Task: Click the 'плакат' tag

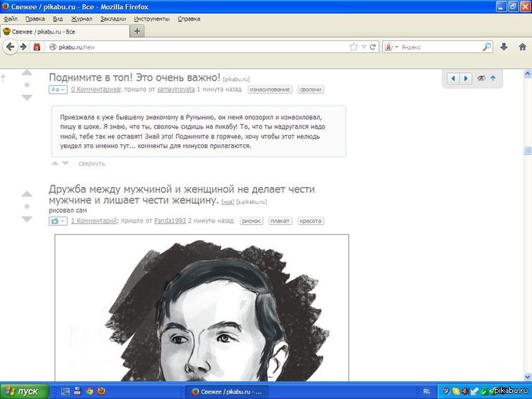Action: 280,221
